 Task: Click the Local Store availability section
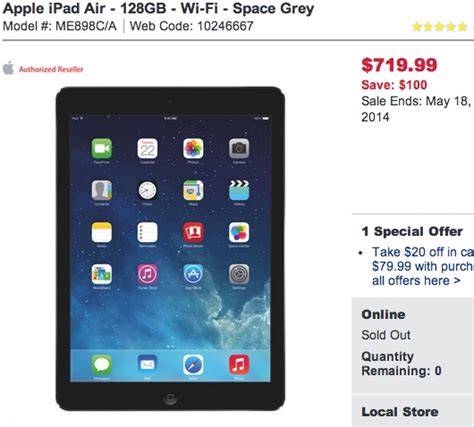(x=413, y=411)
